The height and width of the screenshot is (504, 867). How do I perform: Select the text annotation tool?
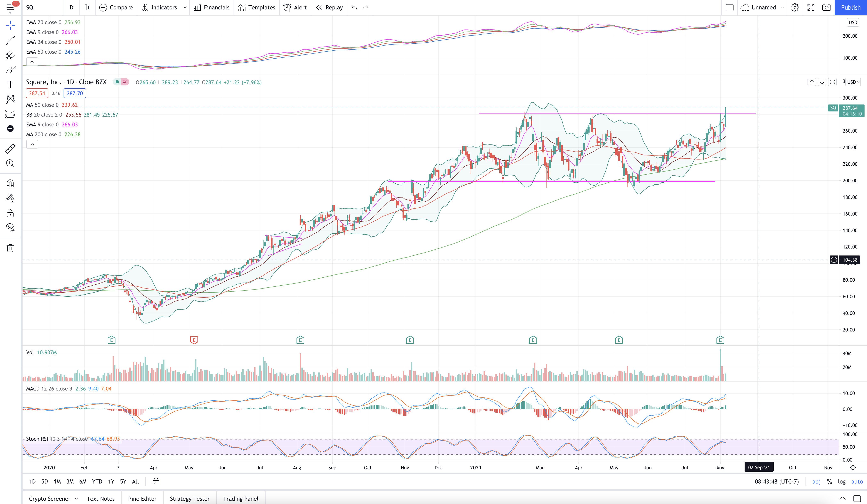10,85
